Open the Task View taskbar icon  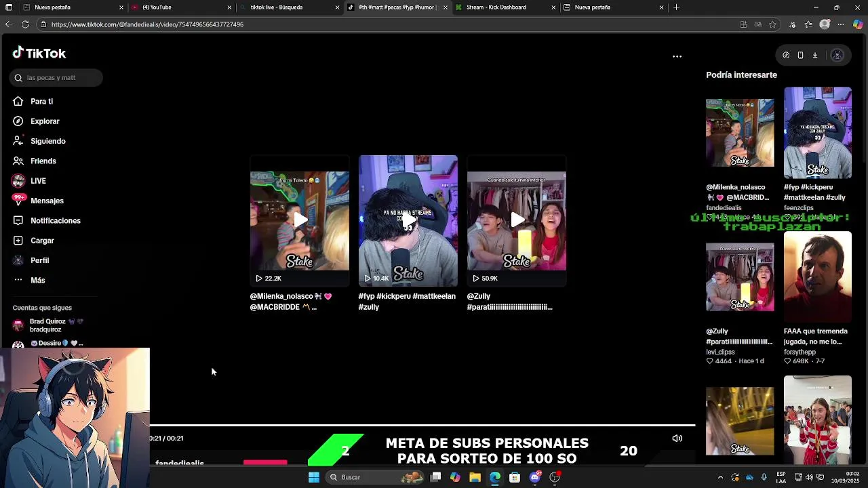(435, 477)
